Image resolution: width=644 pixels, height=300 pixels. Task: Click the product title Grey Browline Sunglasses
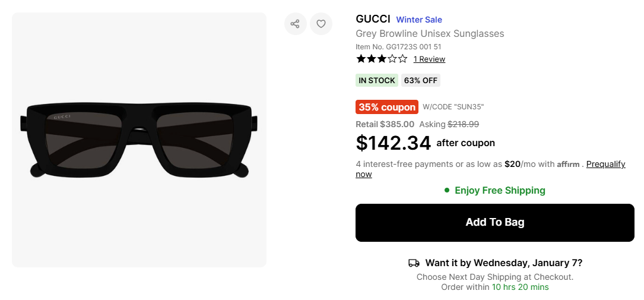[x=430, y=33]
